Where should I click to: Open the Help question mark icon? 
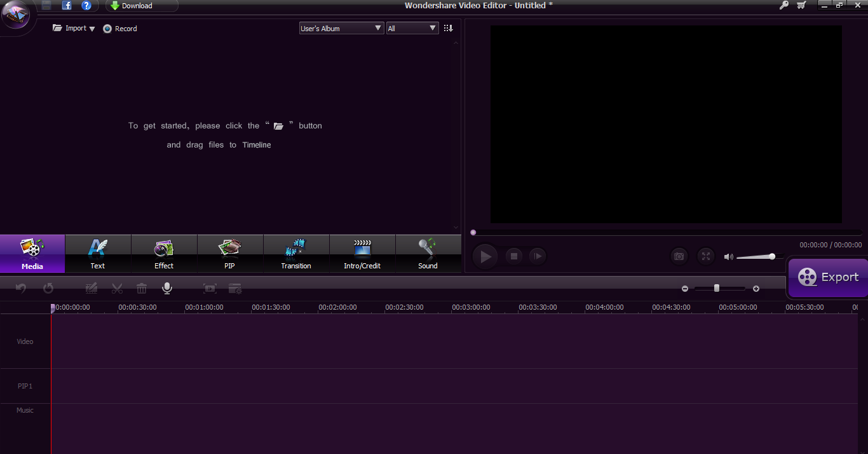[86, 6]
